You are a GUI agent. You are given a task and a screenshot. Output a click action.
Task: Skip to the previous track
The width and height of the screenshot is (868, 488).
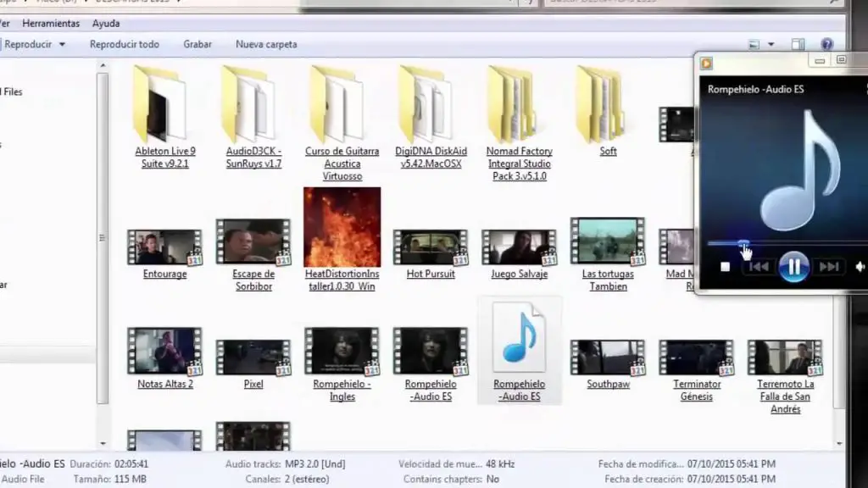tap(759, 267)
